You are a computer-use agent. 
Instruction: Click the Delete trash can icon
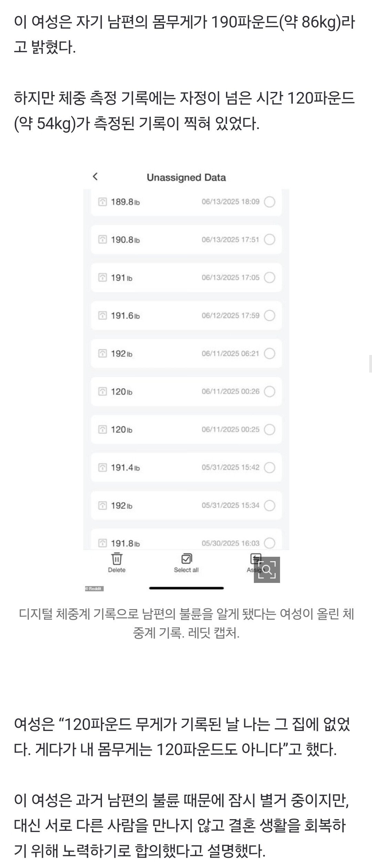(x=117, y=558)
